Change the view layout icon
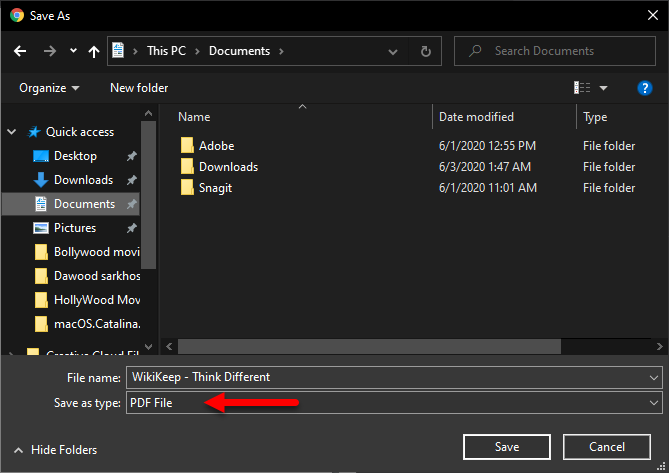 (582, 88)
